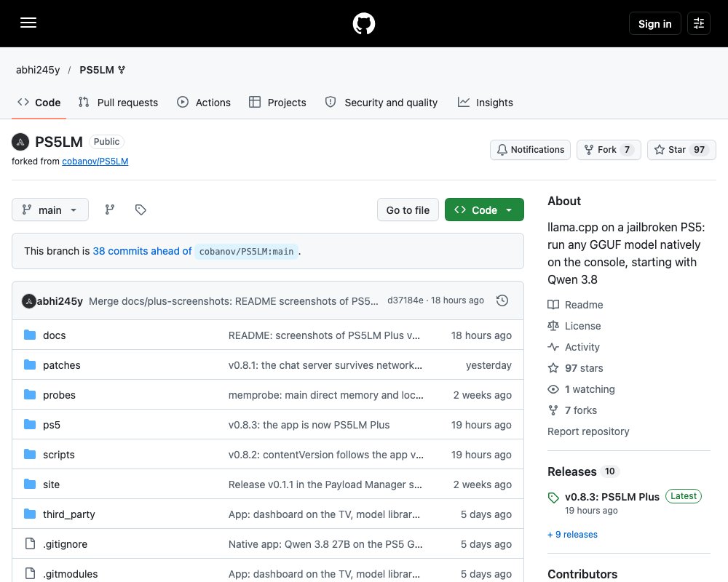Open the Security and quality tab

(x=381, y=103)
